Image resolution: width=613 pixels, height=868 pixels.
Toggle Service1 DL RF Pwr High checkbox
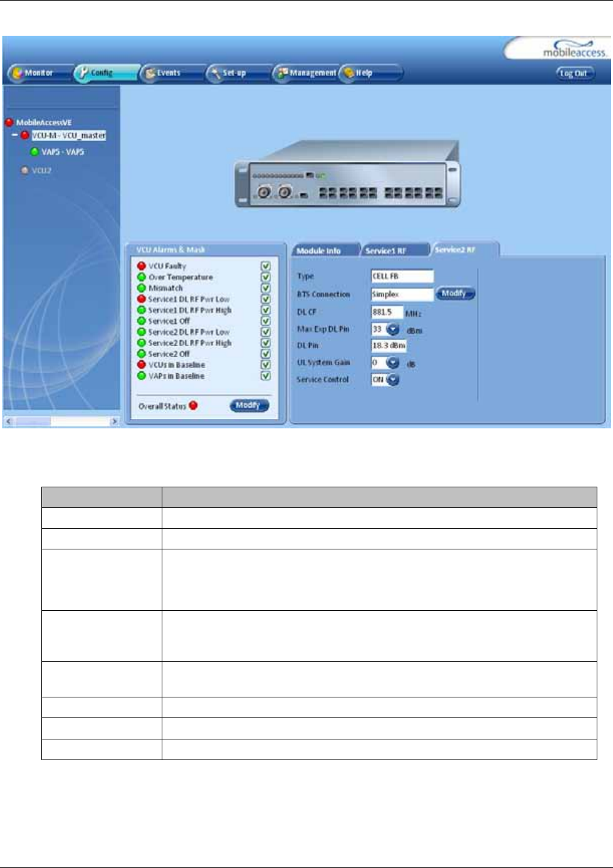point(266,310)
